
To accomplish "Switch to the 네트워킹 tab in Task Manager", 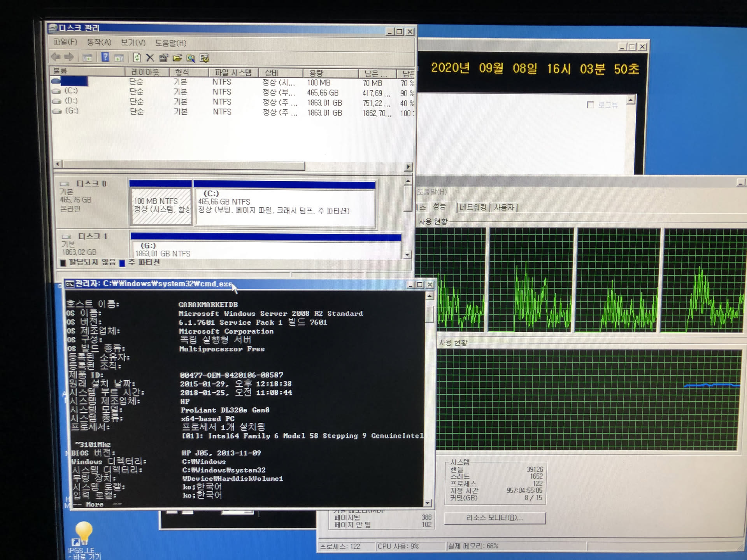I will coord(473,207).
